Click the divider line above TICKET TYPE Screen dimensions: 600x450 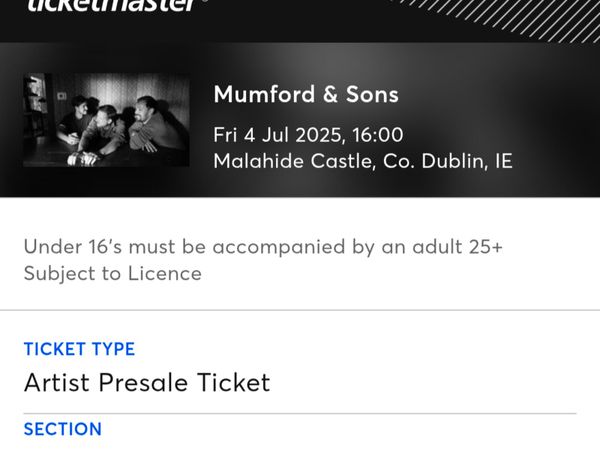click(300, 310)
